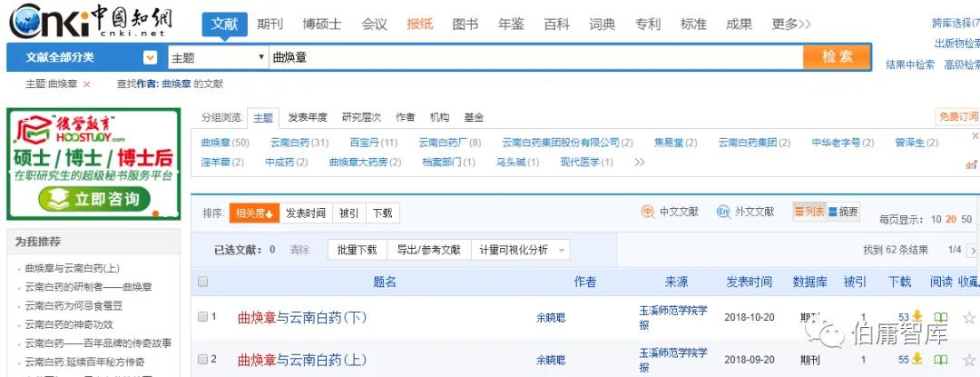
Task: Group results by 机构
Action: click(439, 117)
